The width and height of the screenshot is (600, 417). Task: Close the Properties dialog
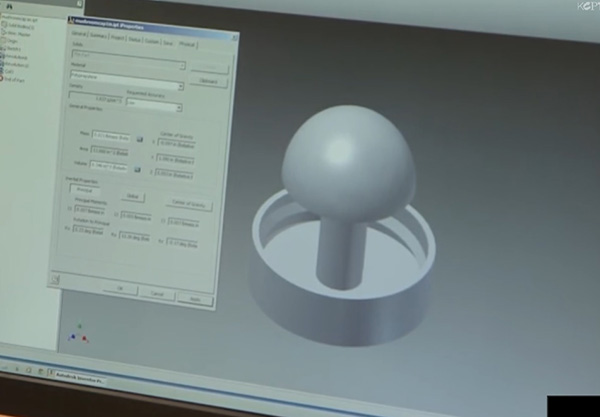pyautogui.click(x=235, y=37)
